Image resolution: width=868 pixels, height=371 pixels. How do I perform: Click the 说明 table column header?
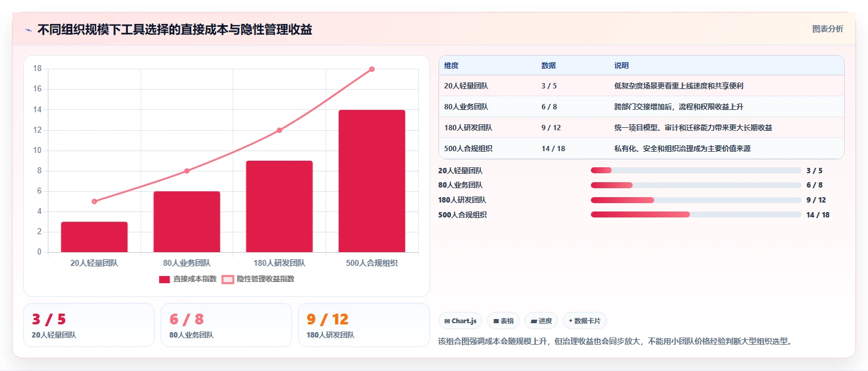(x=621, y=65)
